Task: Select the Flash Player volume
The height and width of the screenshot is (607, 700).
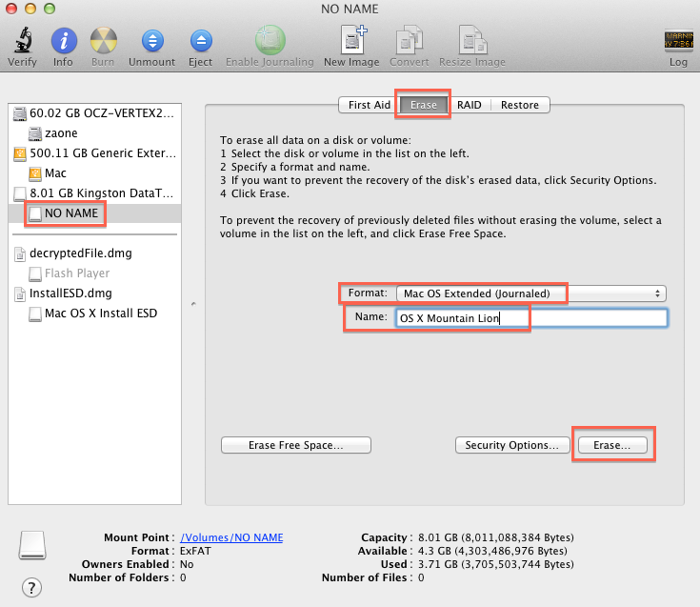Action: coord(94,273)
